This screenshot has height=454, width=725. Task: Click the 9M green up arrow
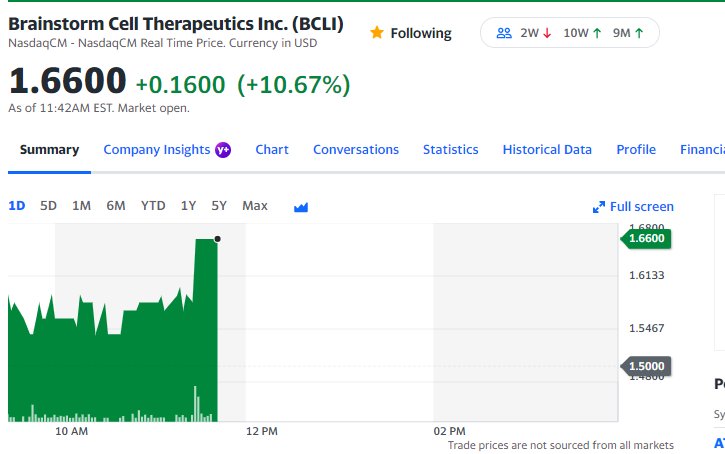639,33
